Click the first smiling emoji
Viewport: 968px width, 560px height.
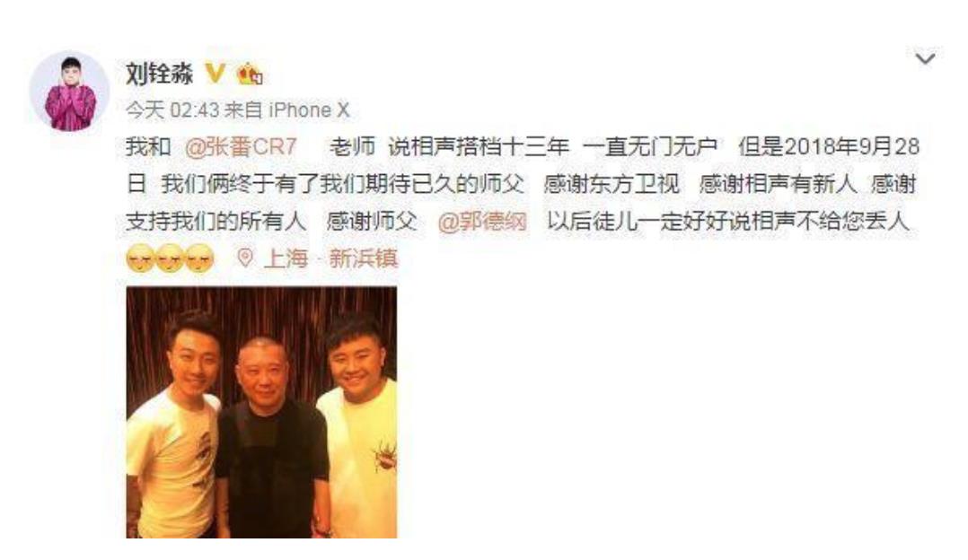pos(139,258)
